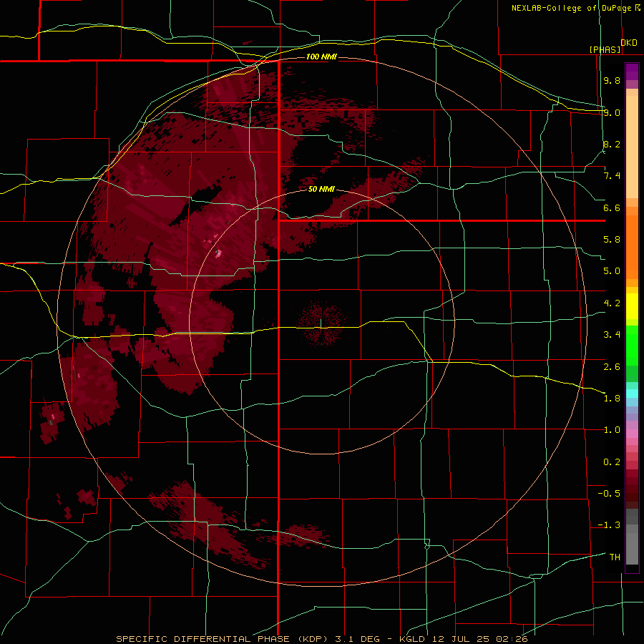Click the 4.2 legend value
This screenshot has height=644, width=644.
point(612,303)
